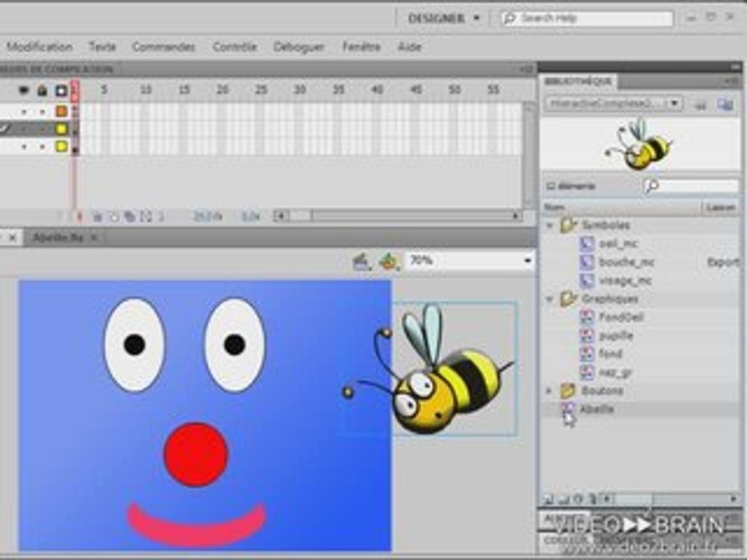The height and width of the screenshot is (560, 747).
Task: Toggle Show/Hide All Layers eye header
Action: [x=24, y=90]
